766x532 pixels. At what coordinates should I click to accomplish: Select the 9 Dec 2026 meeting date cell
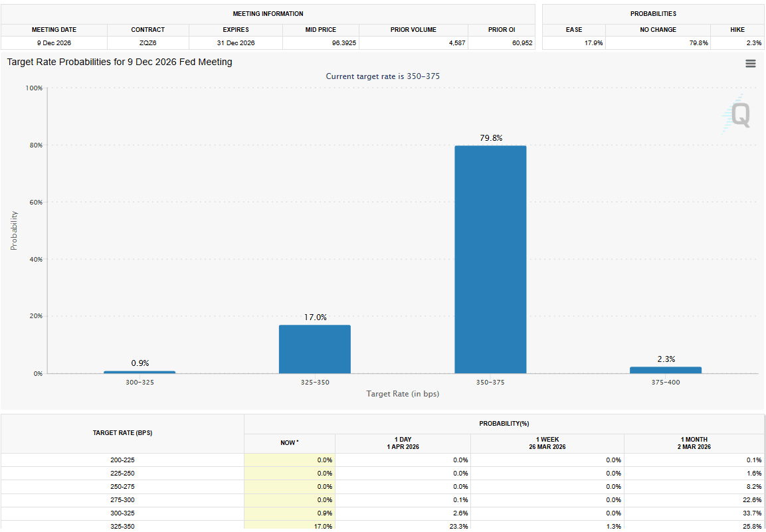[54, 43]
